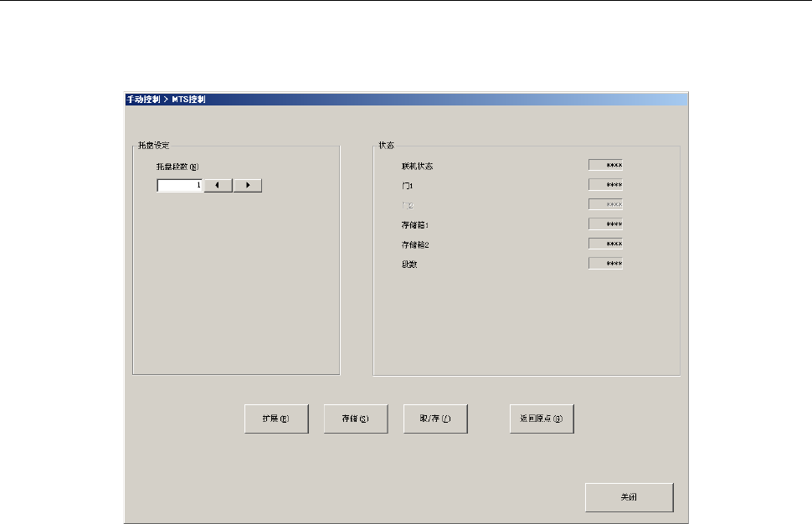The height and width of the screenshot is (524, 812).
Task: Increase tray stage count with right arrow
Action: pos(248,185)
